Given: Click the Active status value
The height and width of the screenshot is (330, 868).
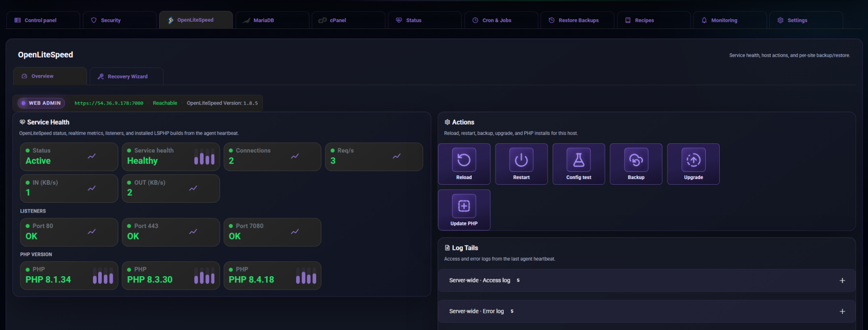Looking at the screenshot, I should pos(38,161).
